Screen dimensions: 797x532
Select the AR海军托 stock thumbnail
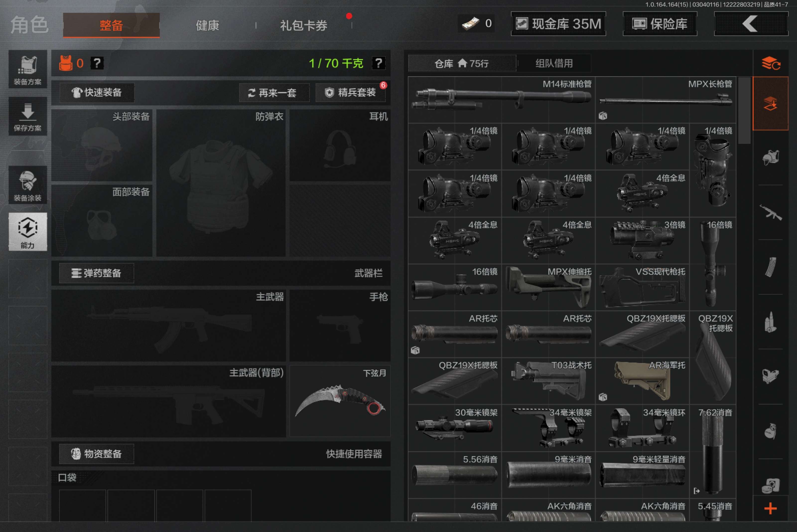coord(642,381)
